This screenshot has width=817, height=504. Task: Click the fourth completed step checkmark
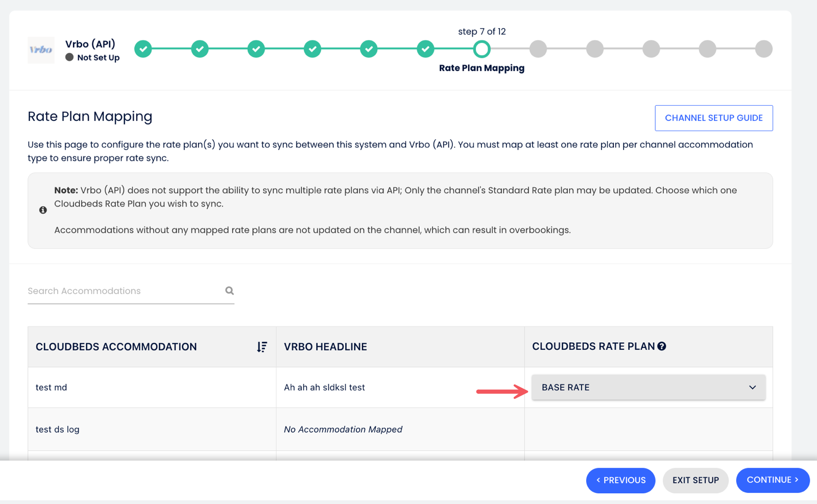(313, 49)
